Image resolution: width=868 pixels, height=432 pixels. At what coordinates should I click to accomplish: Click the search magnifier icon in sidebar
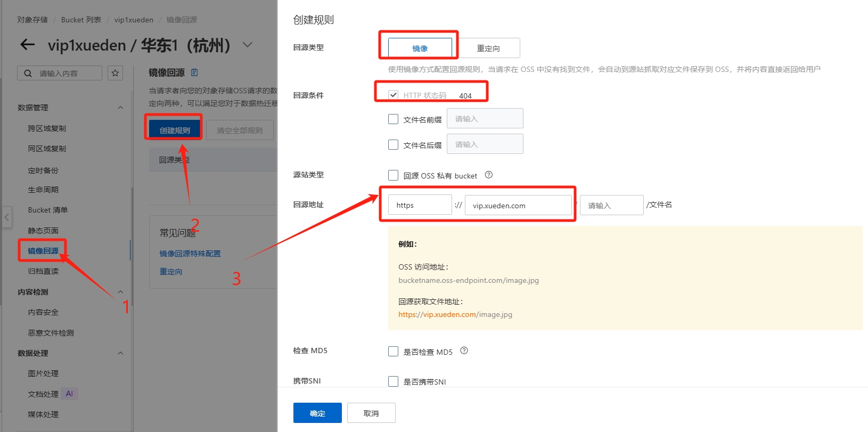[x=28, y=74]
